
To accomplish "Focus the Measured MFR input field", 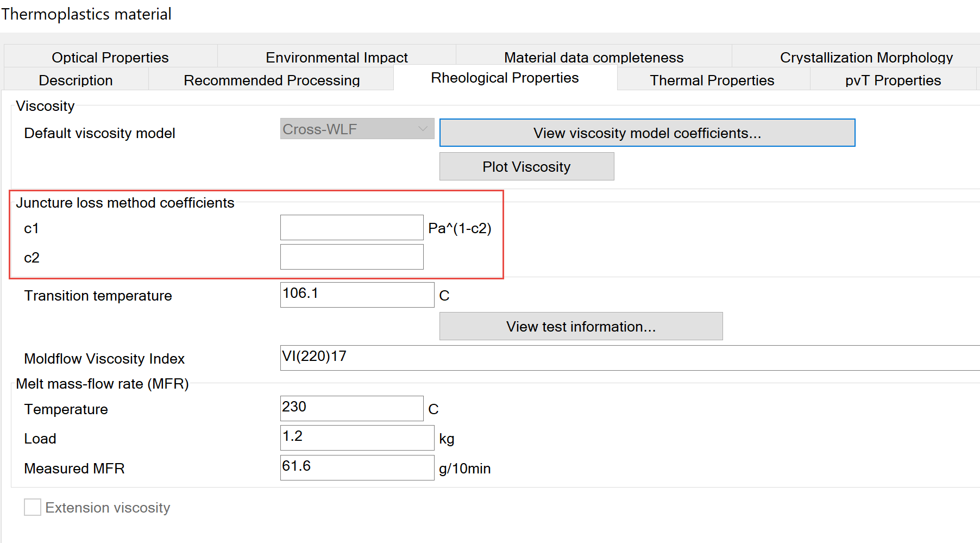I will pos(357,467).
